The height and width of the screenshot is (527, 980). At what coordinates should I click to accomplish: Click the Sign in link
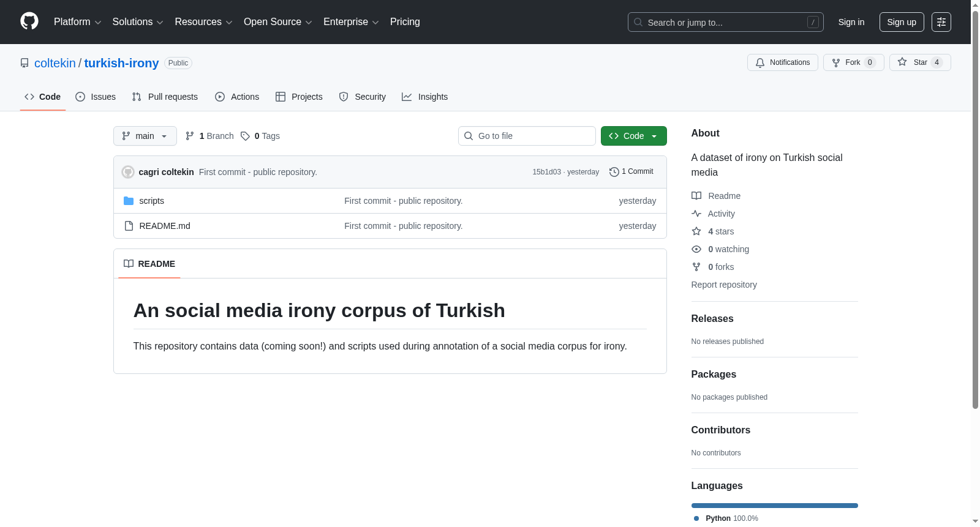851,22
